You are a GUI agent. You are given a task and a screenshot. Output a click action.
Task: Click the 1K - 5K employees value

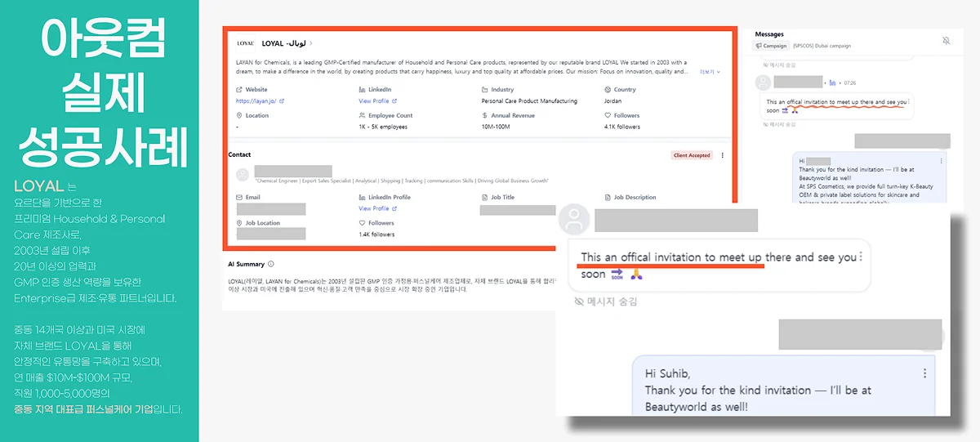pos(383,127)
